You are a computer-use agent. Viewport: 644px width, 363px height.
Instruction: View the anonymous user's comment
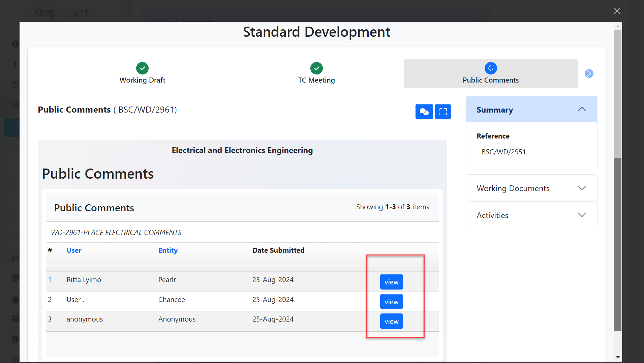[x=391, y=321]
